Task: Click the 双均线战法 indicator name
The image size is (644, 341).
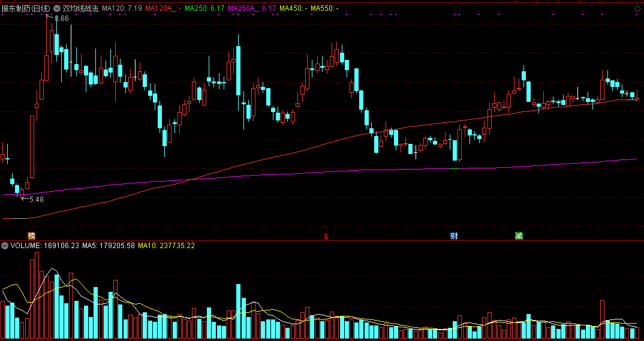Action: click(x=80, y=8)
